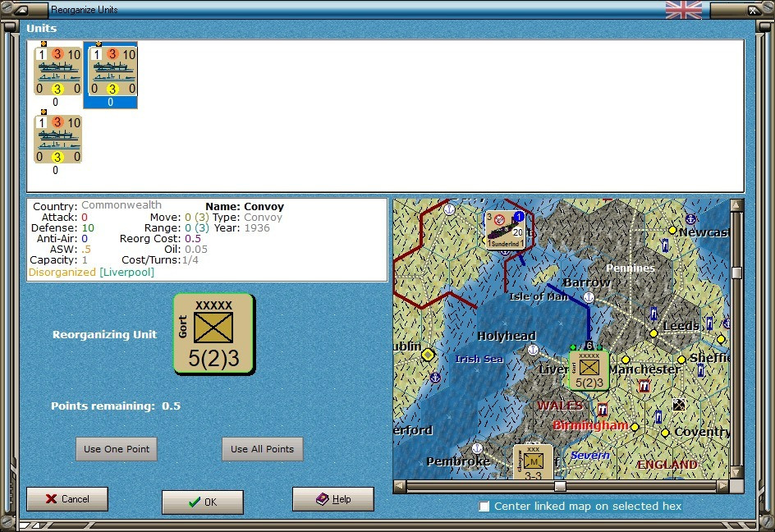Click the map horizontal scrollbar thumb
The width and height of the screenshot is (775, 532).
pyautogui.click(x=560, y=486)
